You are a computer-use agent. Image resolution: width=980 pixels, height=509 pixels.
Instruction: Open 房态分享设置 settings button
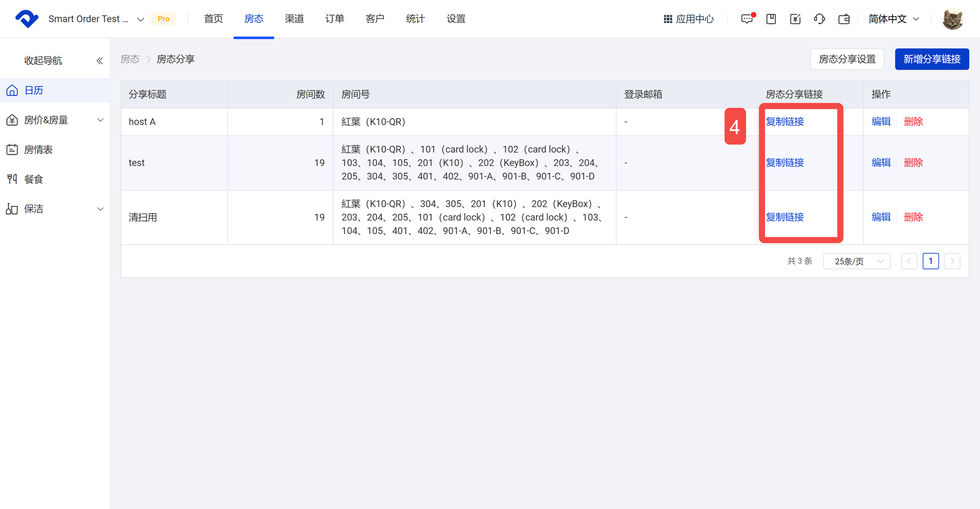pos(847,59)
